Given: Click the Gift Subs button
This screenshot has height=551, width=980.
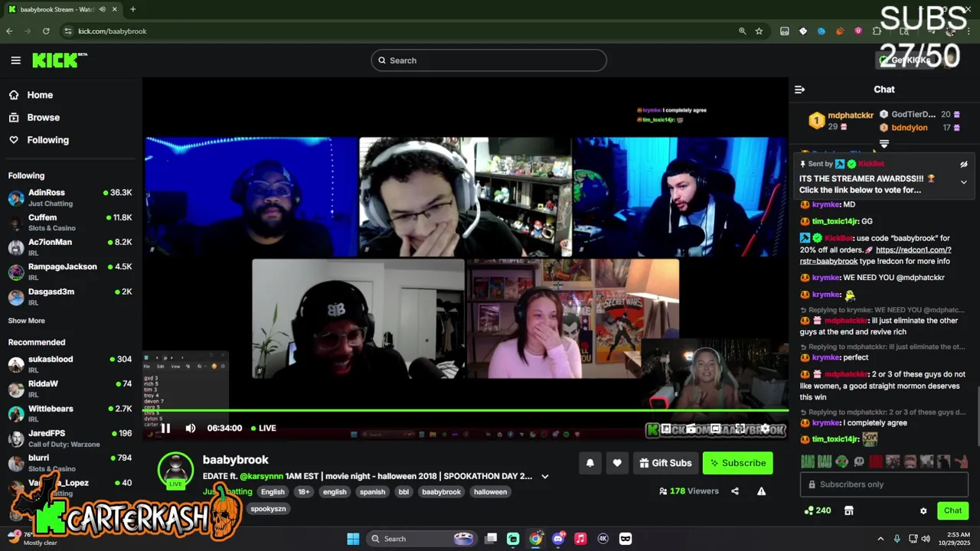Looking at the screenshot, I should click(x=665, y=463).
